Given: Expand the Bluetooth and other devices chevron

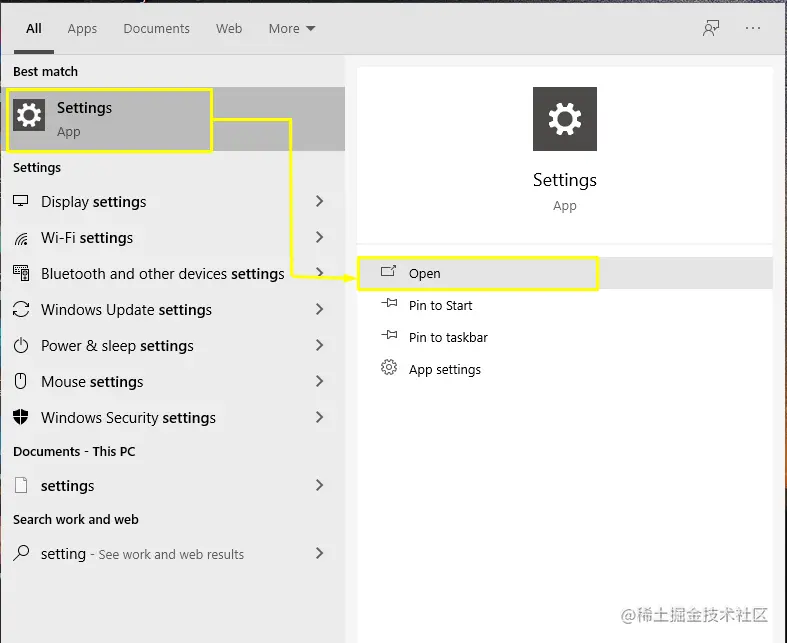Looking at the screenshot, I should click(319, 273).
